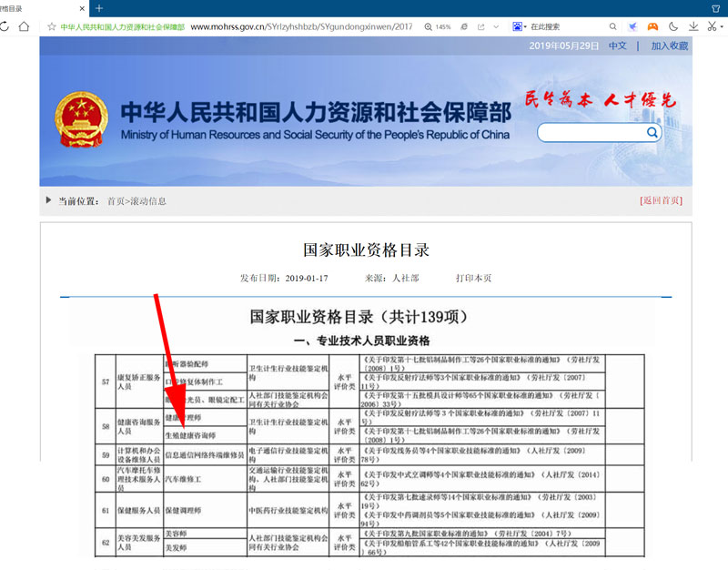Image resolution: width=728 pixels, height=570 pixels.
Task: Open the downloads arrow icon
Action: 693,27
